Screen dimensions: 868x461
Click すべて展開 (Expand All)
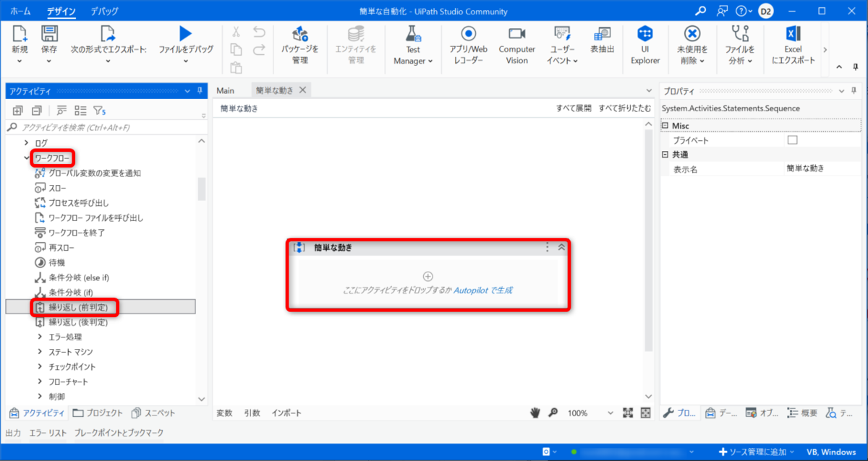coord(574,108)
